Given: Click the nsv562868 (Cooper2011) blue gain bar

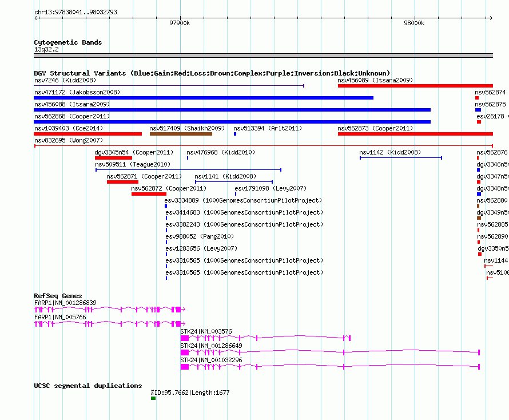Looking at the screenshot, I should pos(232,122).
